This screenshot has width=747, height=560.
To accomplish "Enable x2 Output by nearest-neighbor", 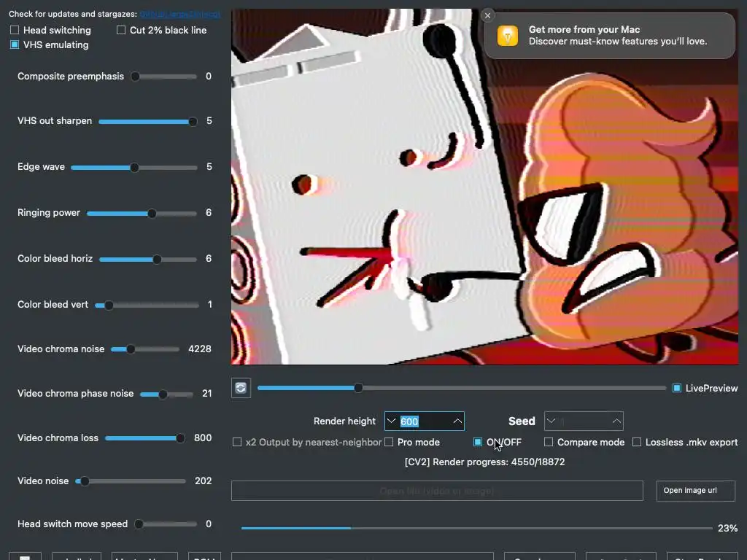I will coord(237,442).
